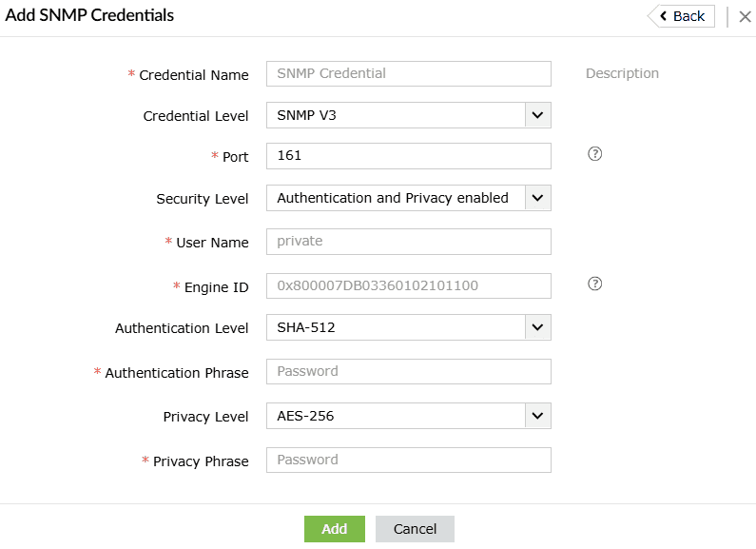Image resolution: width=756 pixels, height=549 pixels.
Task: Go back using the Back button
Action: click(x=681, y=16)
